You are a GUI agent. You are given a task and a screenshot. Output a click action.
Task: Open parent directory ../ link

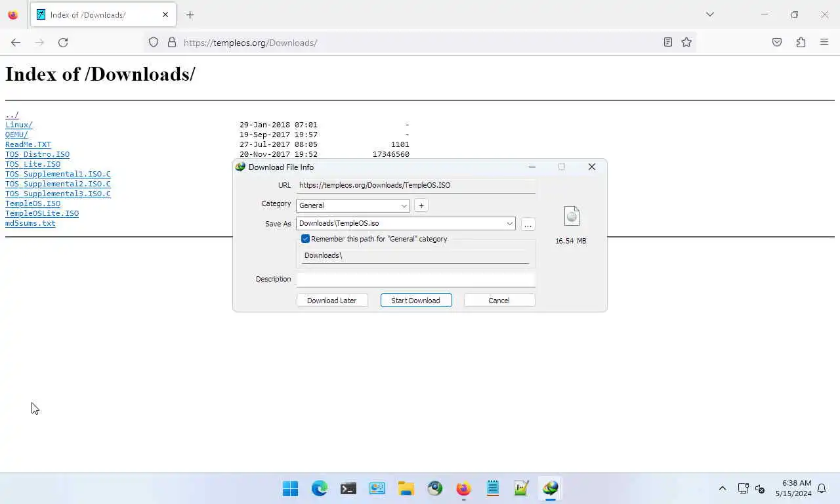click(12, 115)
